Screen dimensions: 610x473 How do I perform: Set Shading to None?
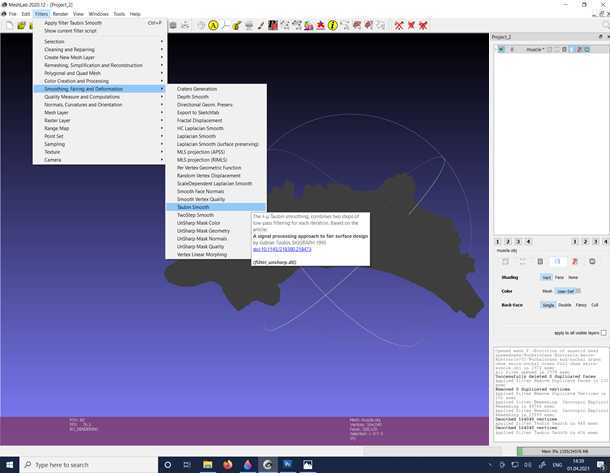[x=573, y=277]
